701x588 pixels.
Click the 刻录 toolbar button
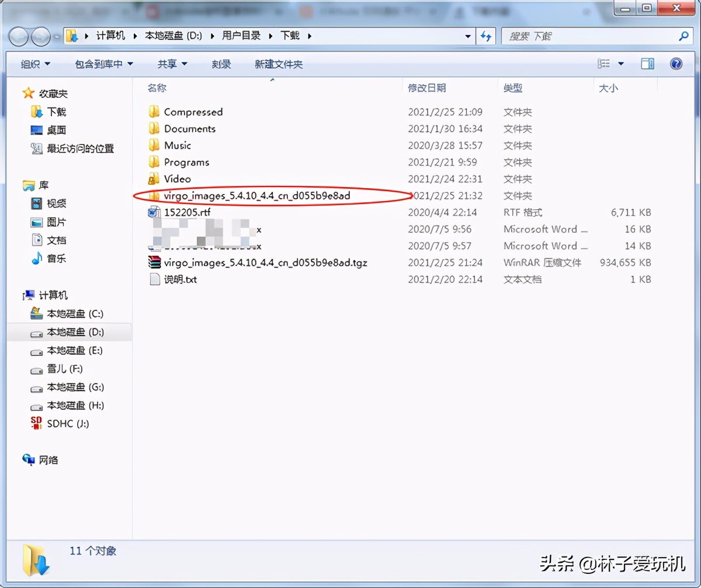(x=221, y=64)
